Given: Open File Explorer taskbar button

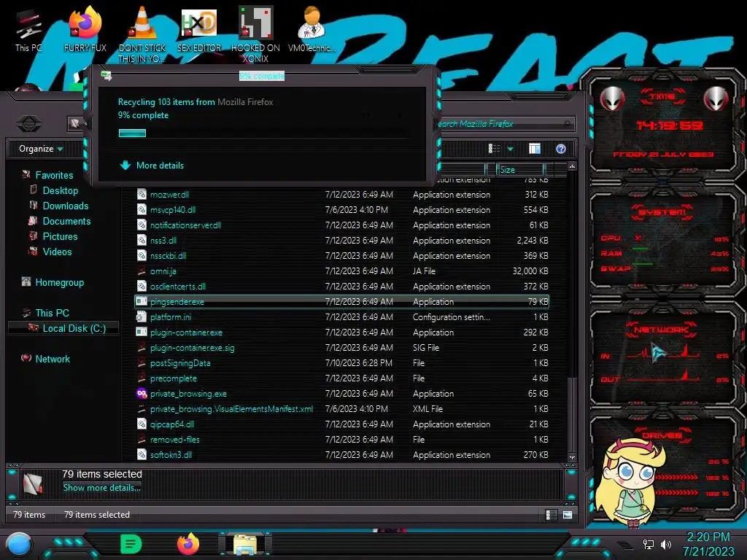Looking at the screenshot, I should [245, 544].
